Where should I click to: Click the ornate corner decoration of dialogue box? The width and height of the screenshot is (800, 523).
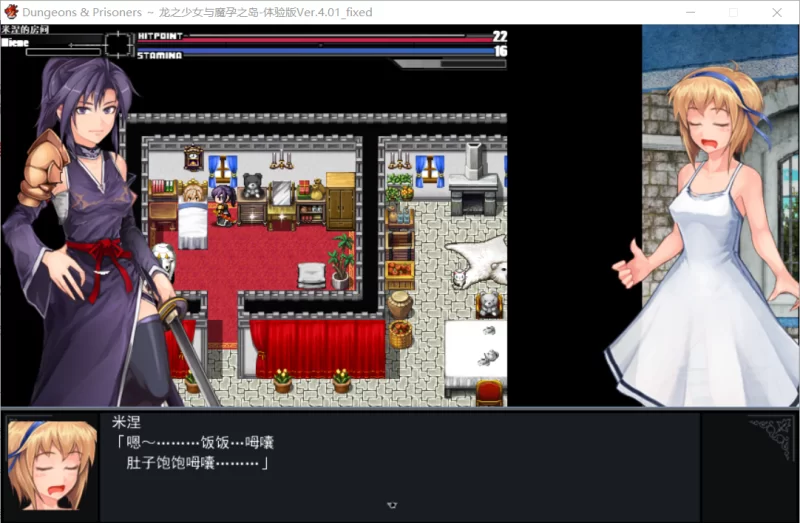(771, 437)
